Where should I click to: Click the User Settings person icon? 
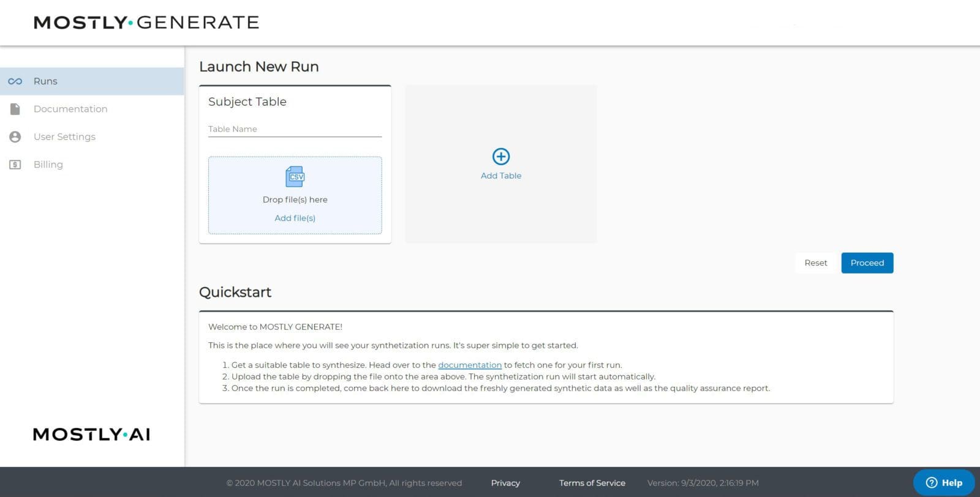click(x=15, y=136)
